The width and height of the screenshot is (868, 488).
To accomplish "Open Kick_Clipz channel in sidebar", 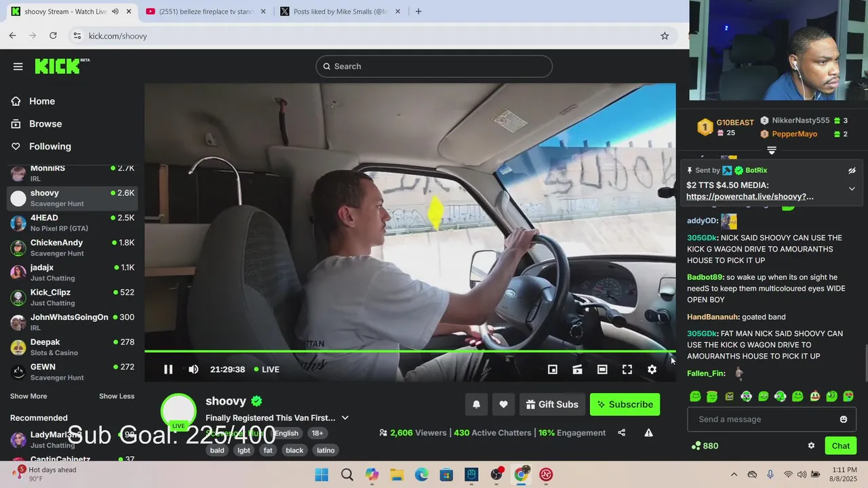I will click(x=73, y=298).
